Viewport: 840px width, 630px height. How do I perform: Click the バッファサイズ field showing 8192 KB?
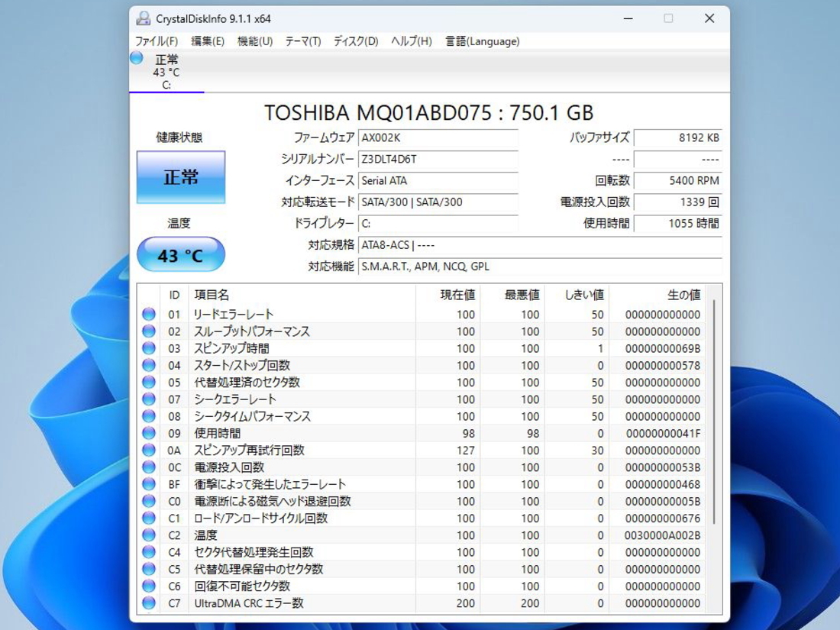click(678, 137)
